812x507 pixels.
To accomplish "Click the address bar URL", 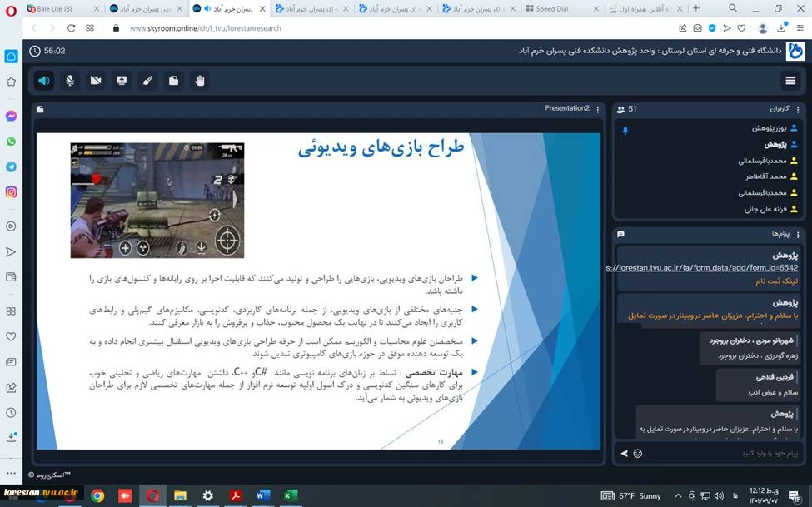I will point(205,28).
